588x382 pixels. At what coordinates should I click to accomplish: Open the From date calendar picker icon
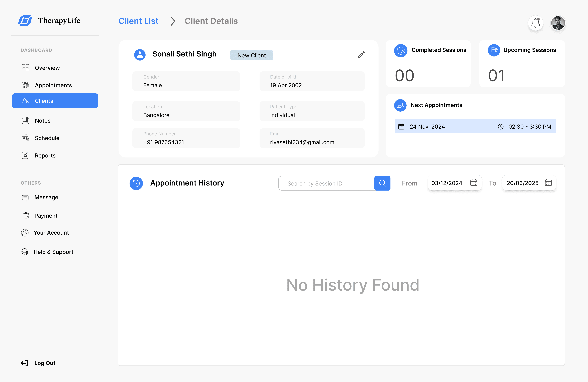coord(474,183)
